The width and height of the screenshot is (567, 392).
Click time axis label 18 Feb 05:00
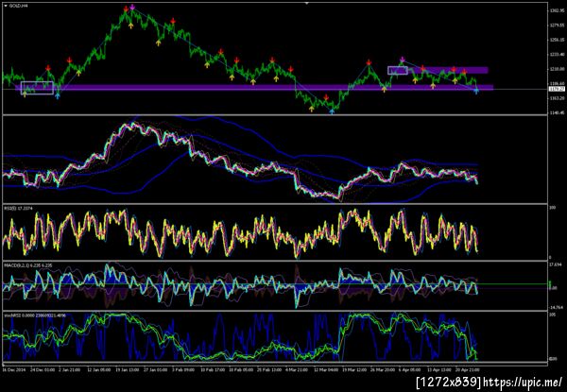tap(240, 370)
